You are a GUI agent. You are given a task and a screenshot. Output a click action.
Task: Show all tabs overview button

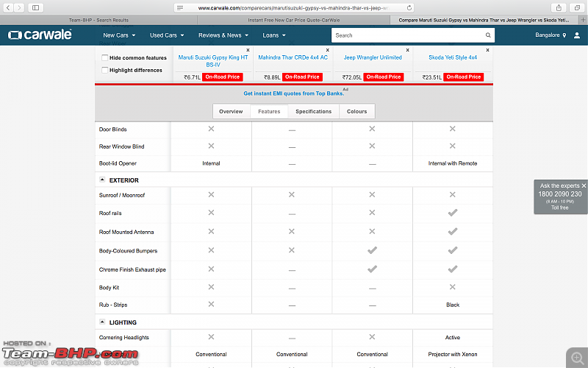click(577, 7)
